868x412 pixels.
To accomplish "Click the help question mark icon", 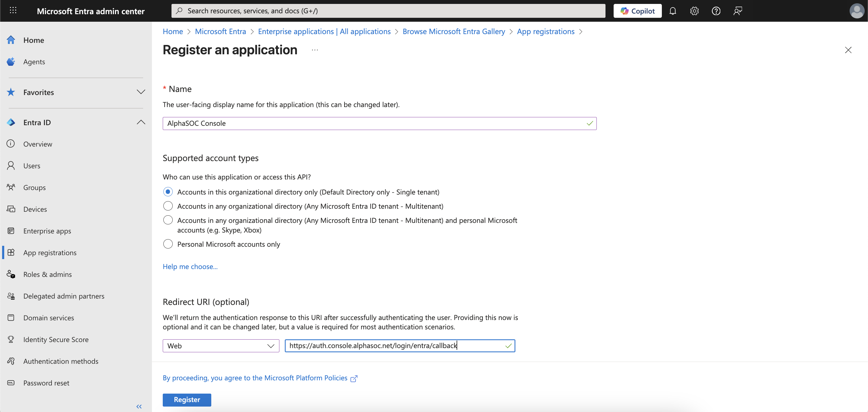I will (716, 11).
